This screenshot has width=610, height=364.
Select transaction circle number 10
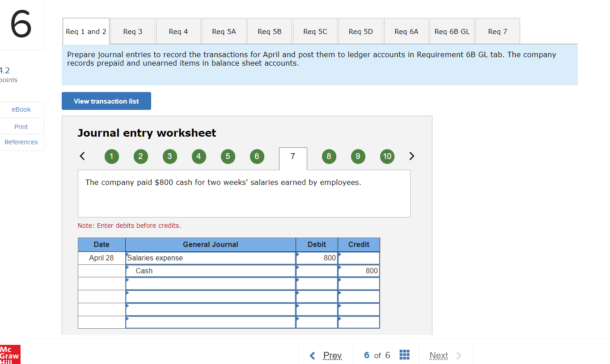click(387, 156)
